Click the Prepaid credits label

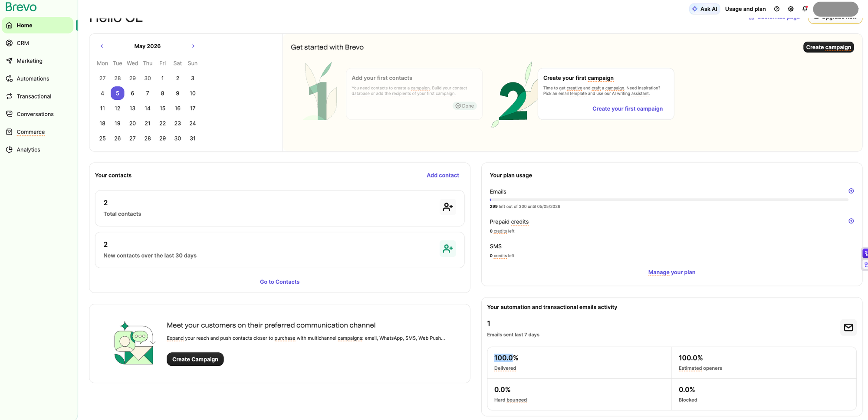pyautogui.click(x=509, y=222)
